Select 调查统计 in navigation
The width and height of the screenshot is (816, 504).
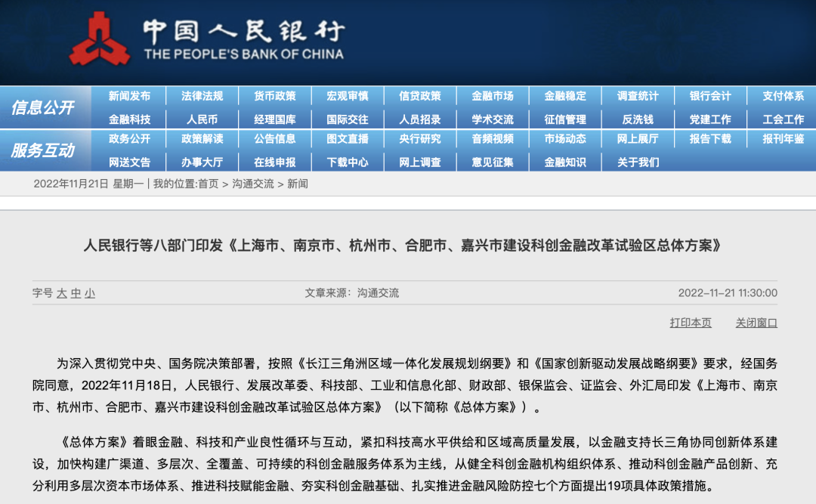[638, 96]
